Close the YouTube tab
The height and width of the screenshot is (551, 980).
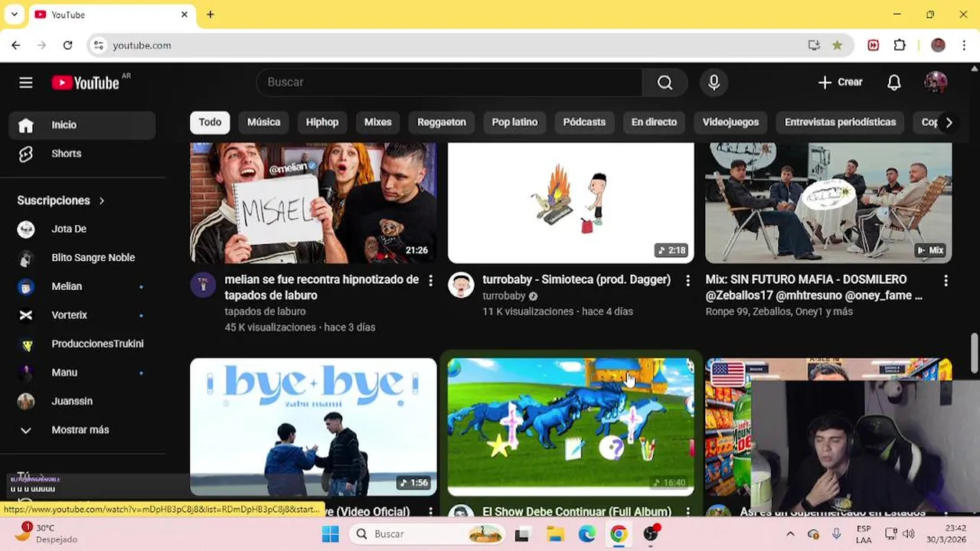tap(185, 15)
